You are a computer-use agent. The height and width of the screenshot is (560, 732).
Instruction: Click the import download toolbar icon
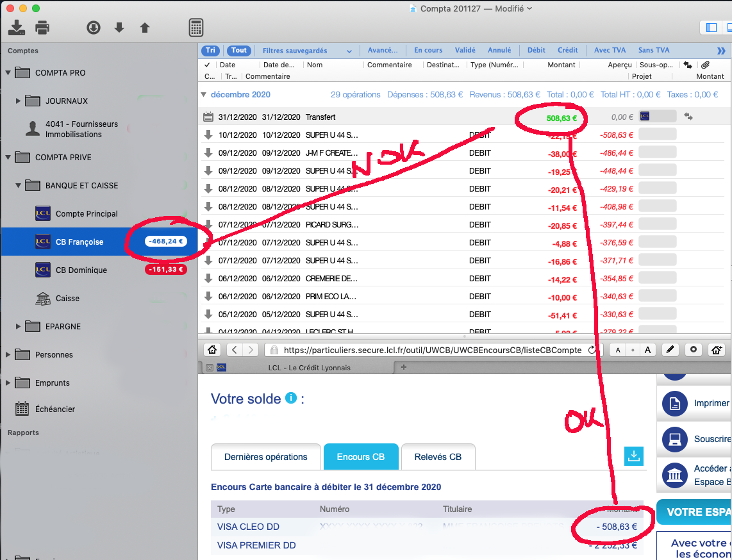coord(16,28)
